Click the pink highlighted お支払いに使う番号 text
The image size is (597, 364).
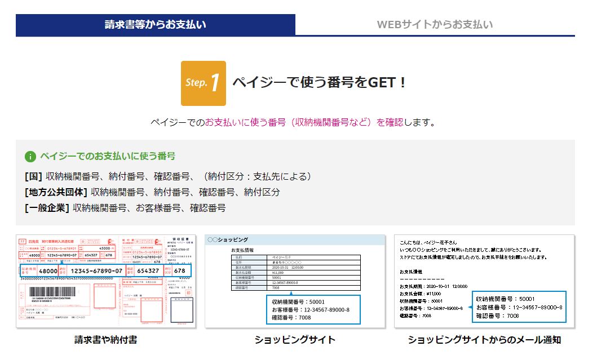[304, 122]
